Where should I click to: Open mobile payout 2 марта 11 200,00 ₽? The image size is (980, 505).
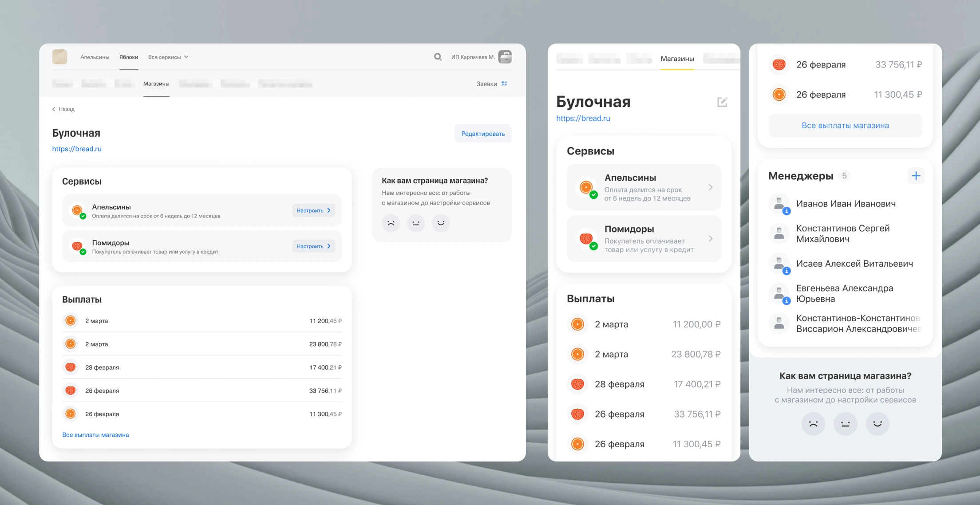(x=644, y=324)
